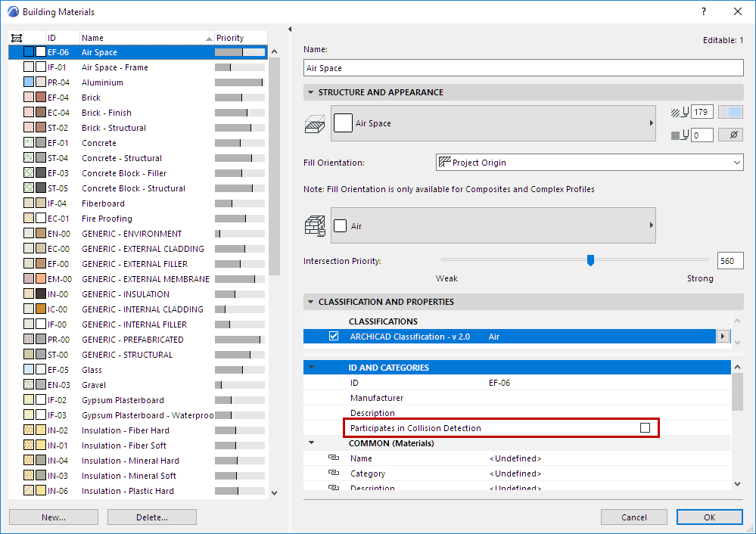Image resolution: width=756 pixels, height=534 pixels.
Task: Collapse the ID AND CATEGORIES group
Action: 312,368
